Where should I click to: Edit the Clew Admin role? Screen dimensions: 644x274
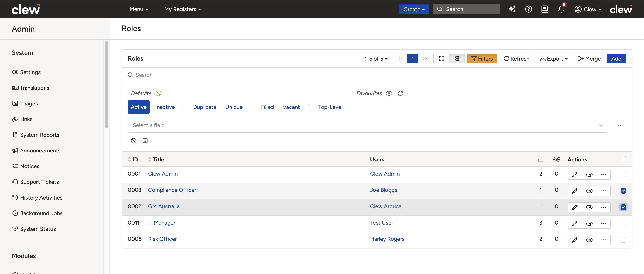[x=574, y=174]
